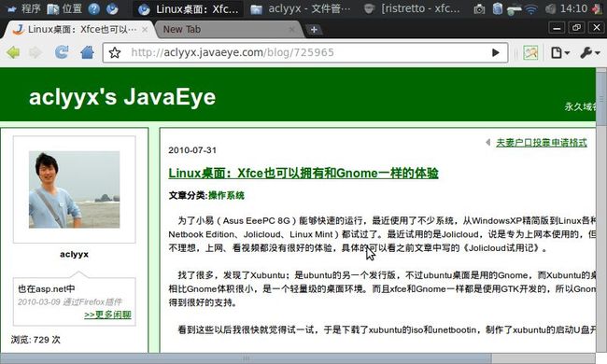
Task: Open the 夫妻户口投靠申请格式 previous post link
Action: pos(542,143)
